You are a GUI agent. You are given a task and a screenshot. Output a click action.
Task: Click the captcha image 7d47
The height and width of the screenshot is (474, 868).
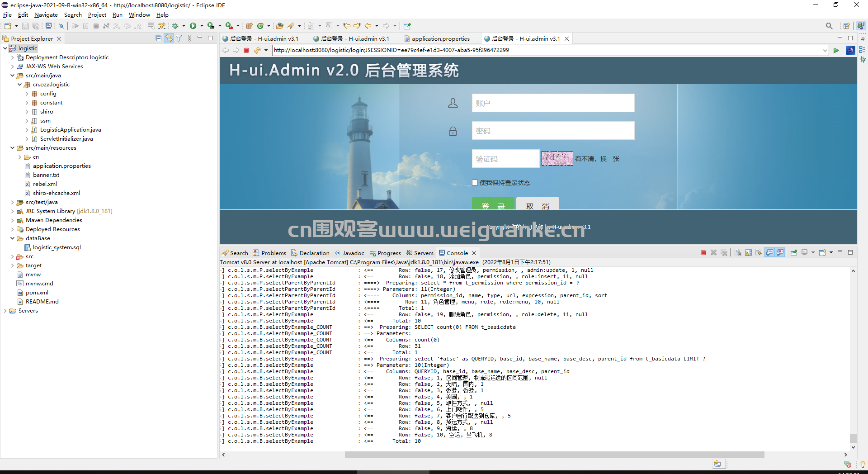click(557, 158)
